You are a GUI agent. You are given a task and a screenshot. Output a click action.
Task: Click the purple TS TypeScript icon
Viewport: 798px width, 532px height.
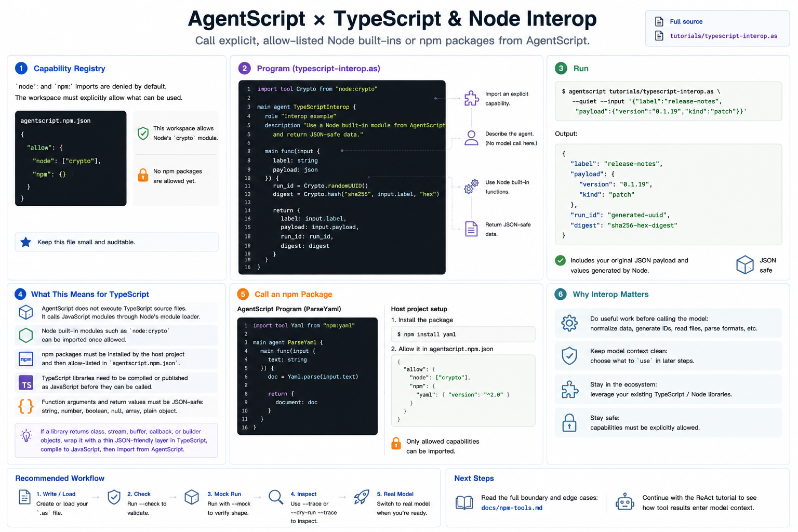pyautogui.click(x=26, y=383)
